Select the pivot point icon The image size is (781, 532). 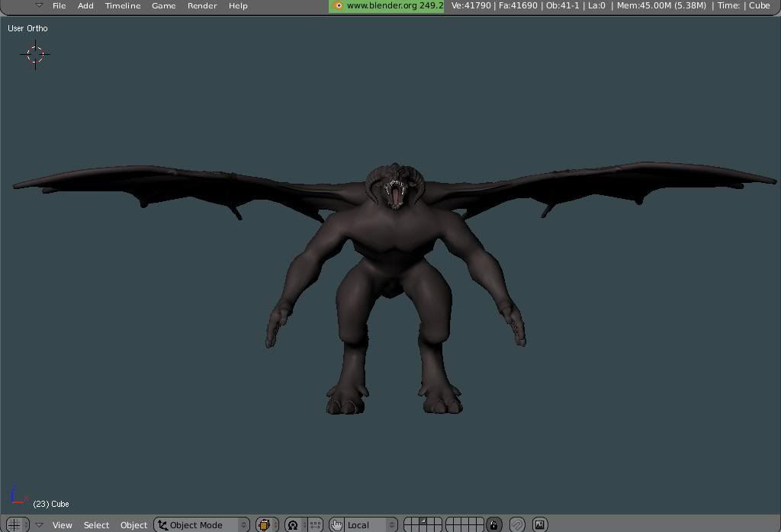pyautogui.click(x=293, y=524)
